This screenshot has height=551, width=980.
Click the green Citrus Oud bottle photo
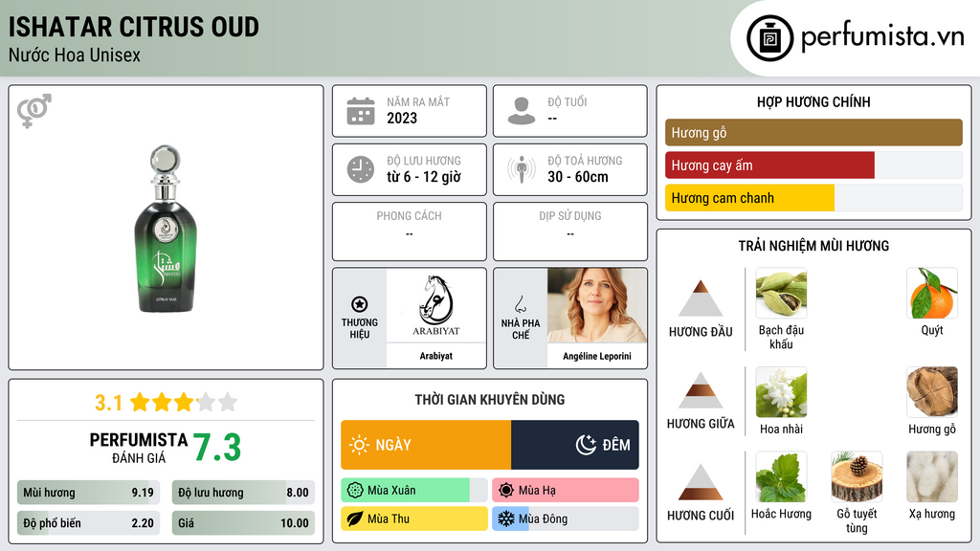[x=166, y=229]
